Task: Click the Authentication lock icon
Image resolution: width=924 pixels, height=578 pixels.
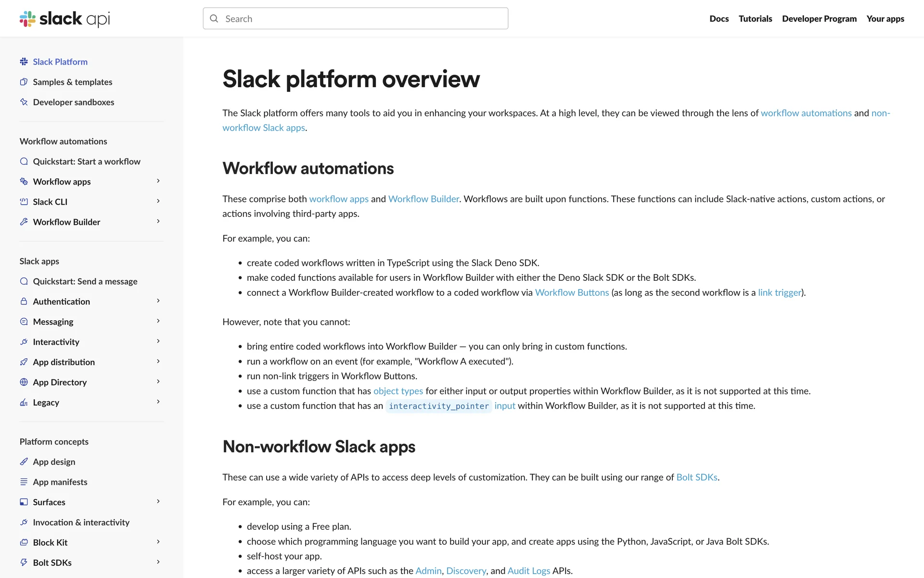Action: coord(24,302)
